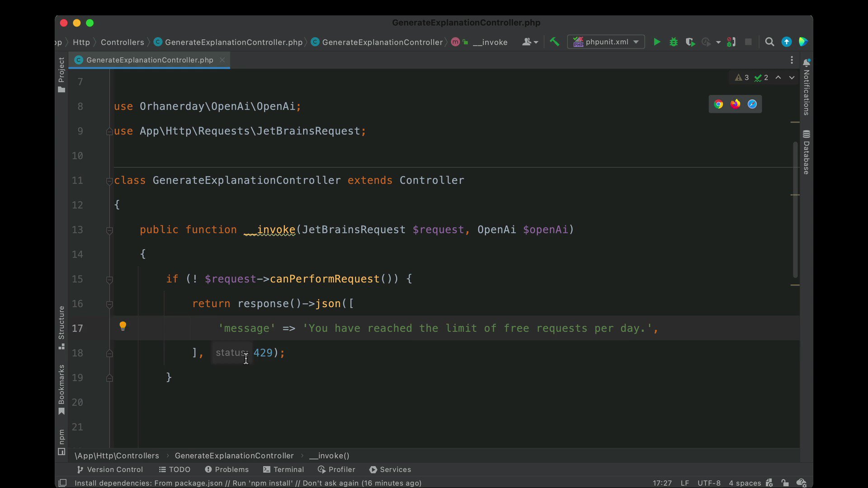The width and height of the screenshot is (868, 488).
Task: Start a Debug session with the bug icon
Action: [x=673, y=42]
